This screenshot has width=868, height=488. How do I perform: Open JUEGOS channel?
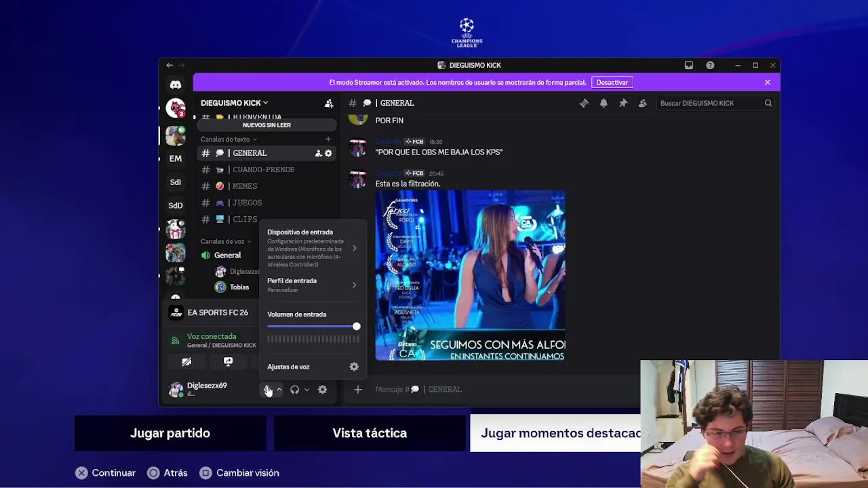(267, 203)
